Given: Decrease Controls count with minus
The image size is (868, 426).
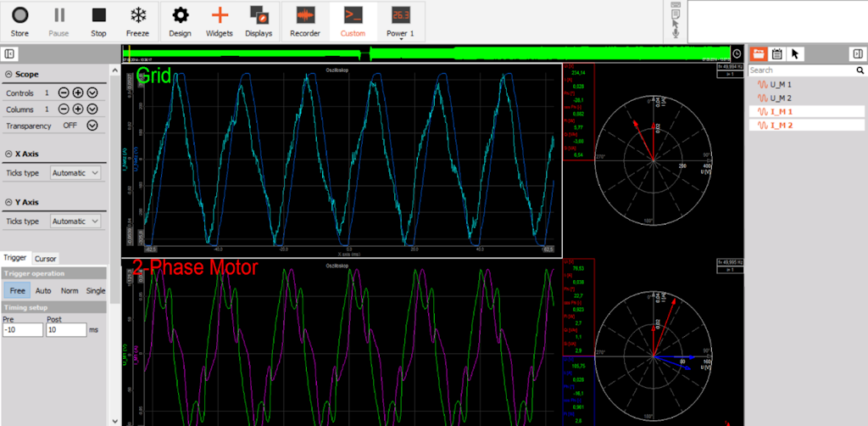Looking at the screenshot, I should pyautogui.click(x=64, y=93).
